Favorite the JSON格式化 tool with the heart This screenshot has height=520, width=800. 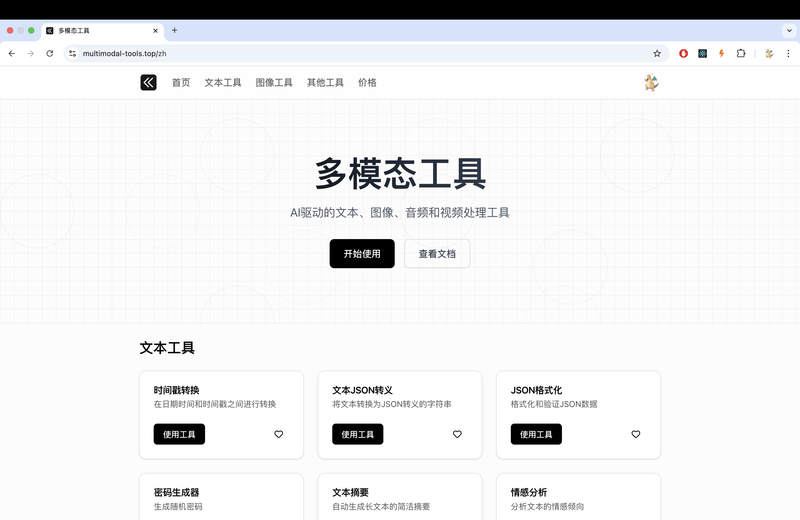point(636,434)
